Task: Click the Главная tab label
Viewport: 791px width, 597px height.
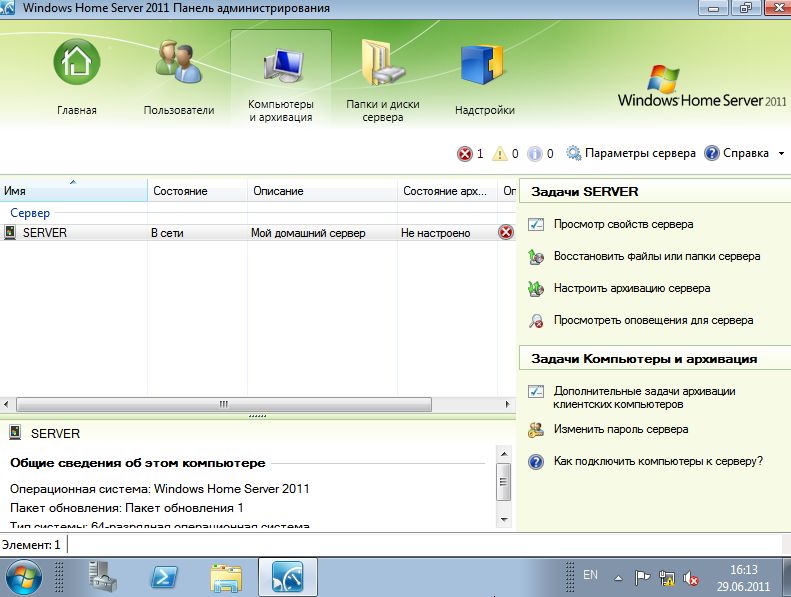Action: (77, 110)
